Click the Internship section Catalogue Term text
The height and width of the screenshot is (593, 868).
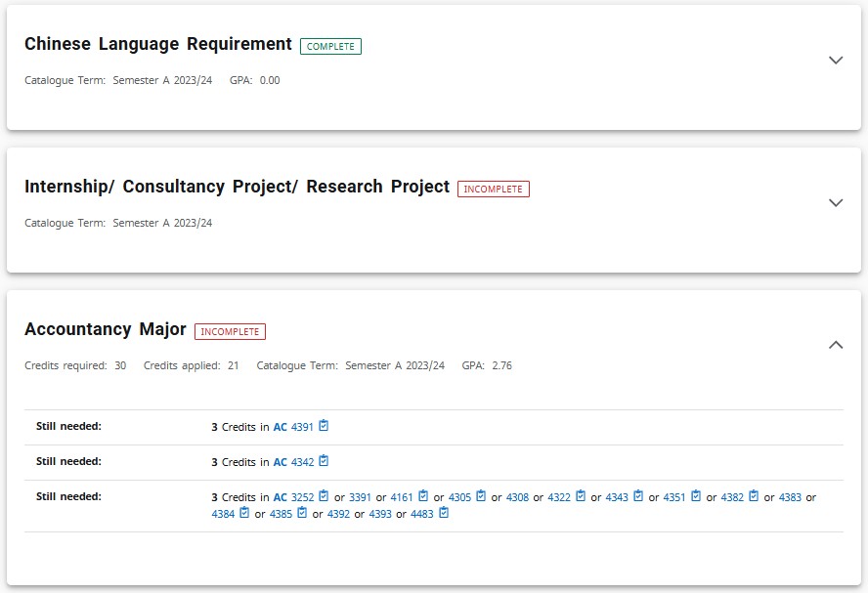(x=118, y=223)
